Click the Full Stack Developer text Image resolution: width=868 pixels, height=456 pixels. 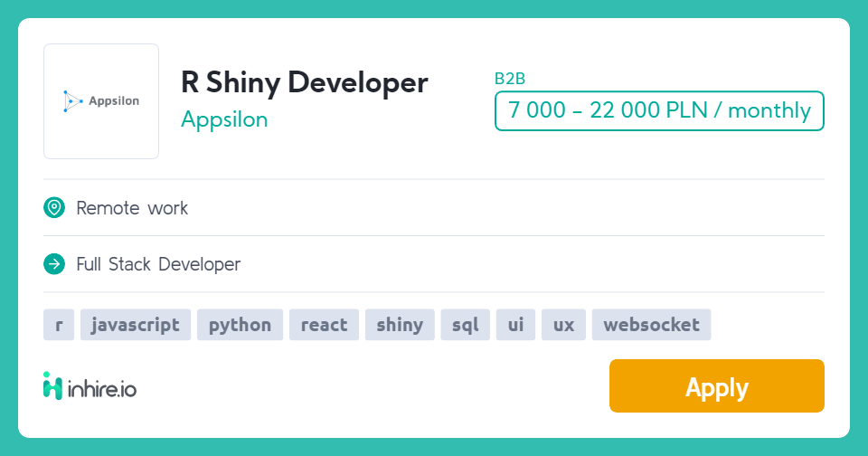coord(158,264)
